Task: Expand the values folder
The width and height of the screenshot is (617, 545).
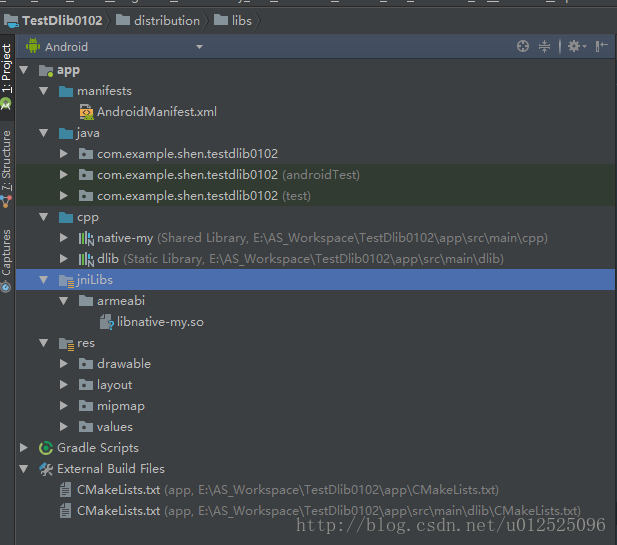Action: (64, 427)
